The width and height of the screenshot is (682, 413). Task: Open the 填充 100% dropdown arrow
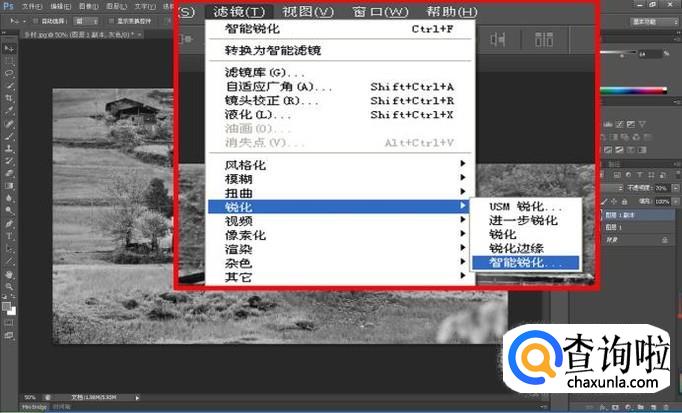coord(675,202)
